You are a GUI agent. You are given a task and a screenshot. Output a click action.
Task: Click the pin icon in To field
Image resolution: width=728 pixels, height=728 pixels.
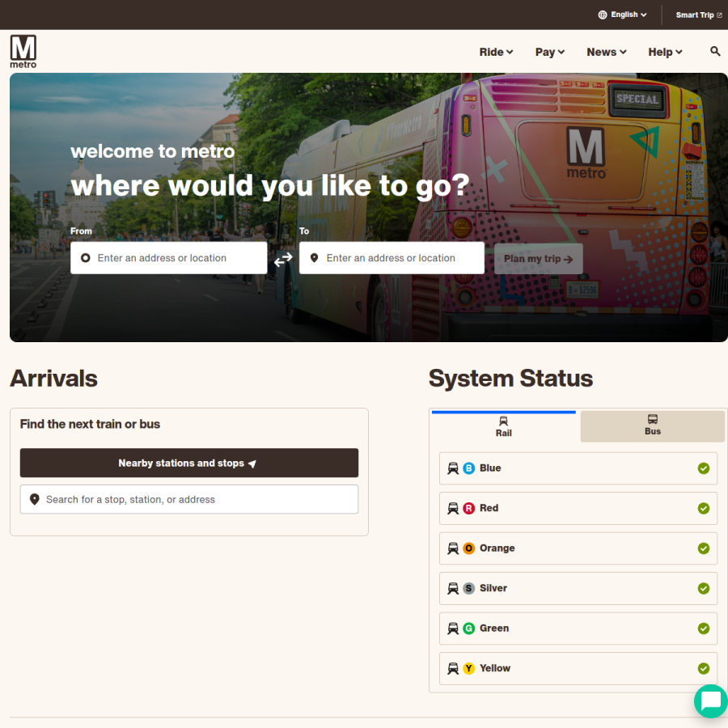(x=315, y=258)
